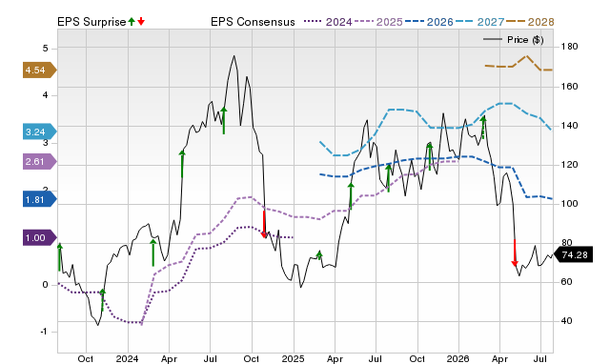Toggle the 2027 consensus series in legend
The image size is (610, 364).
point(479,22)
